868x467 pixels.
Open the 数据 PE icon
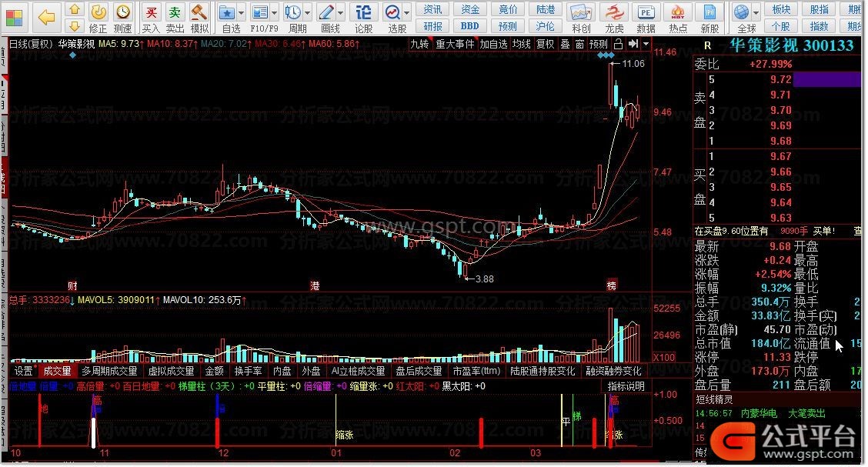point(646,12)
